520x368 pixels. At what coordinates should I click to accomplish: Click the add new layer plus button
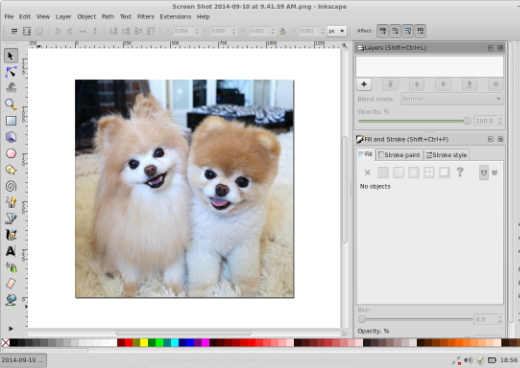(x=364, y=84)
